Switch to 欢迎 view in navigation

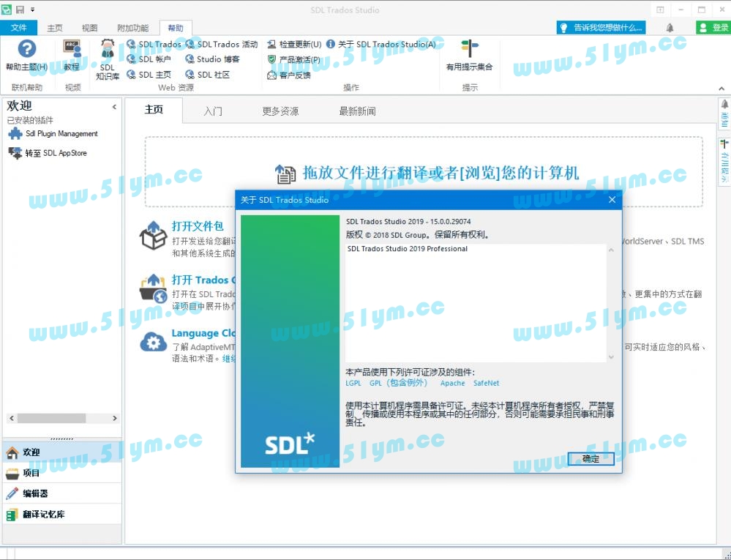62,452
